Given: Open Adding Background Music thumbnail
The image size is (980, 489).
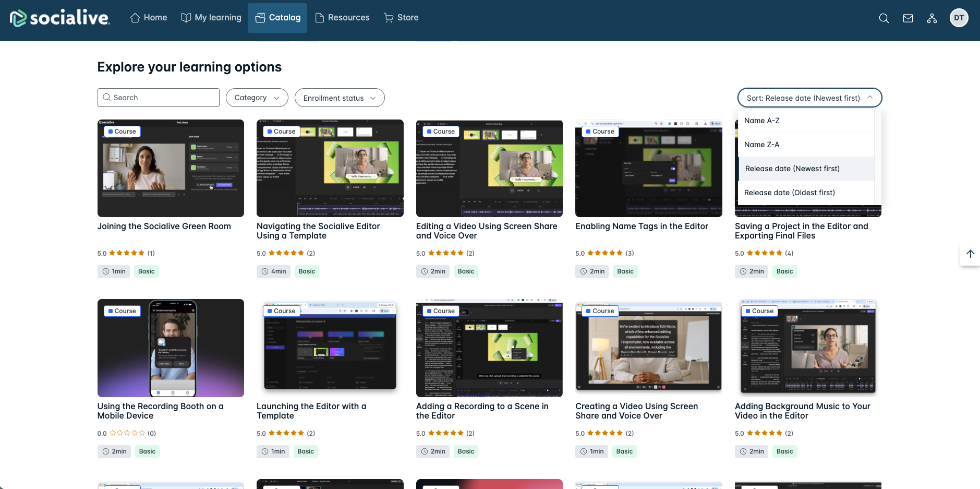Looking at the screenshot, I should click(808, 348).
